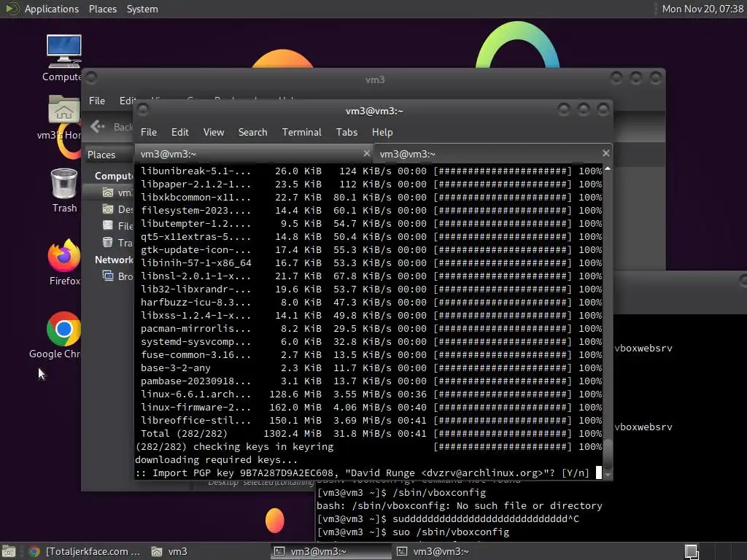Close the first terminal tab
The image size is (747, 560).
366,153
